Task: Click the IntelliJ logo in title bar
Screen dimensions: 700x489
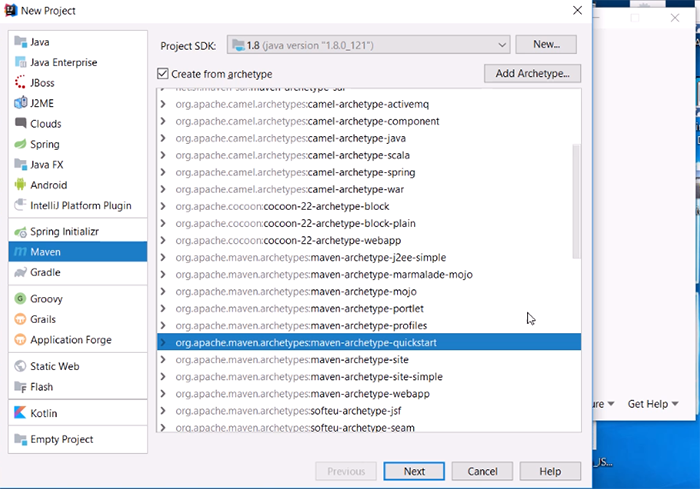Action: point(10,10)
